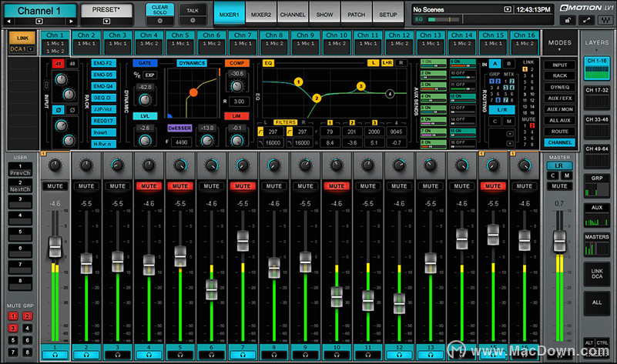Solo channel 1 with headphone icon
This screenshot has width=617, height=364.
point(55,355)
